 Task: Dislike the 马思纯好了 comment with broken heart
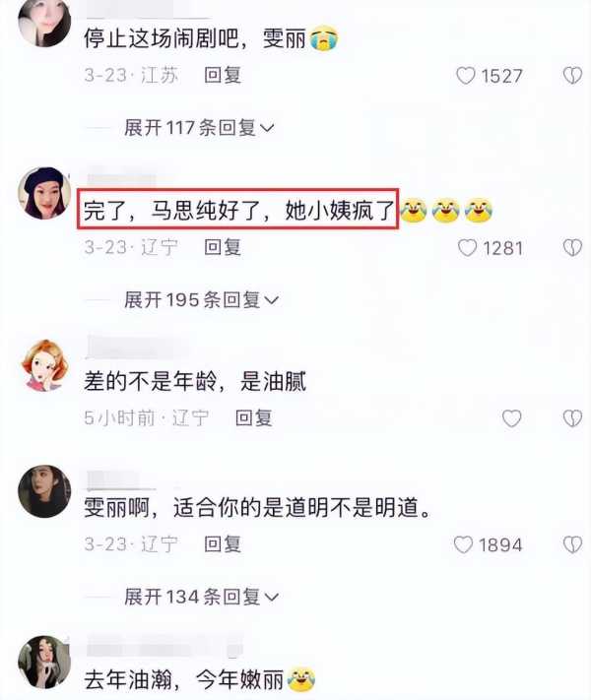click(x=572, y=248)
